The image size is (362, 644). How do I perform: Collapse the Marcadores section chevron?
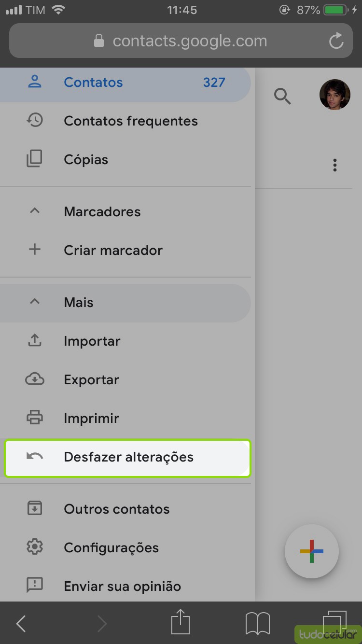coord(35,211)
